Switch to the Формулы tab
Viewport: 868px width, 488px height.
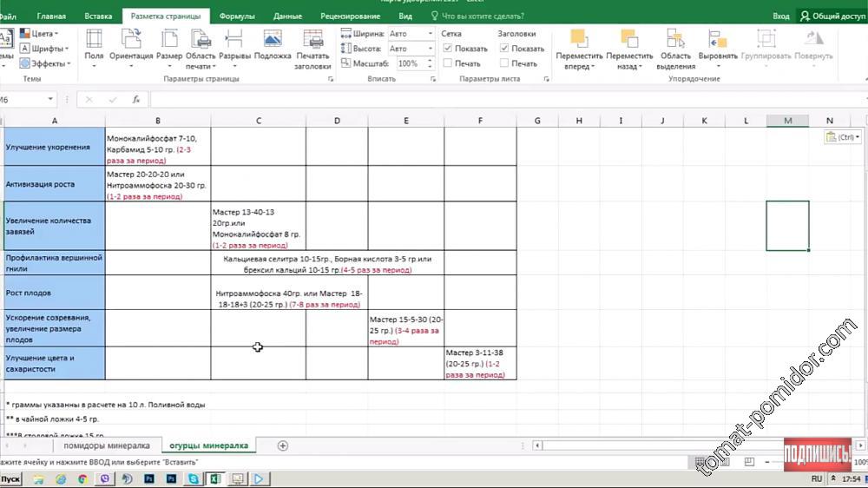pyautogui.click(x=237, y=16)
